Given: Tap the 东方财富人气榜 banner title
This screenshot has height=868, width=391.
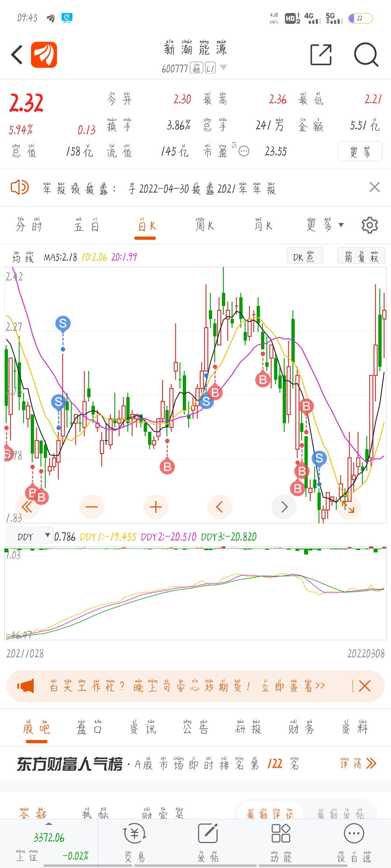Looking at the screenshot, I should [x=70, y=764].
